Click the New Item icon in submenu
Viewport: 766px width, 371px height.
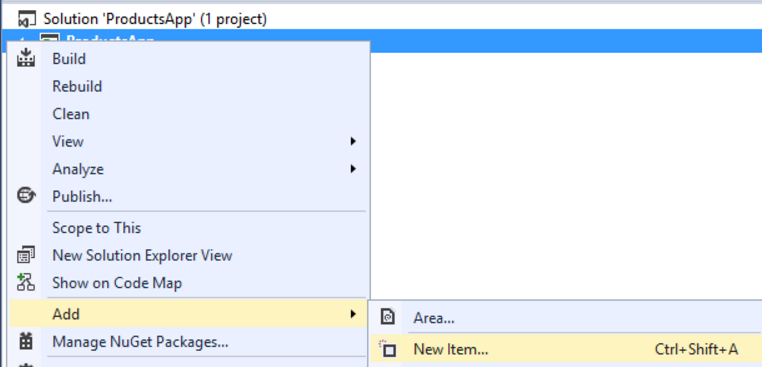(x=387, y=349)
